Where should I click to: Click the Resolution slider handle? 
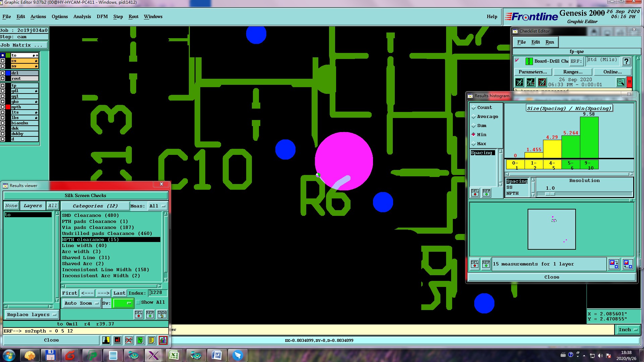[550, 194]
